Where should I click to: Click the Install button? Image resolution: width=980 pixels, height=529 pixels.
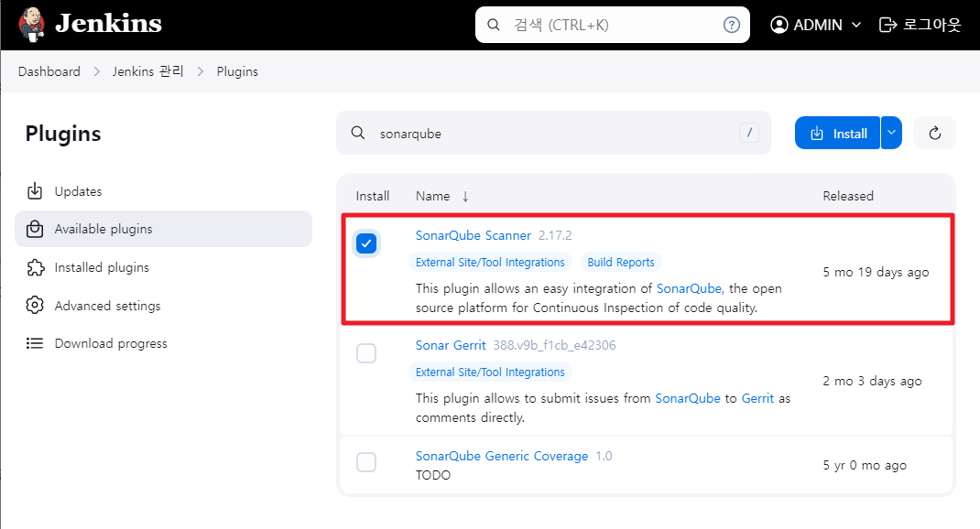pos(837,133)
